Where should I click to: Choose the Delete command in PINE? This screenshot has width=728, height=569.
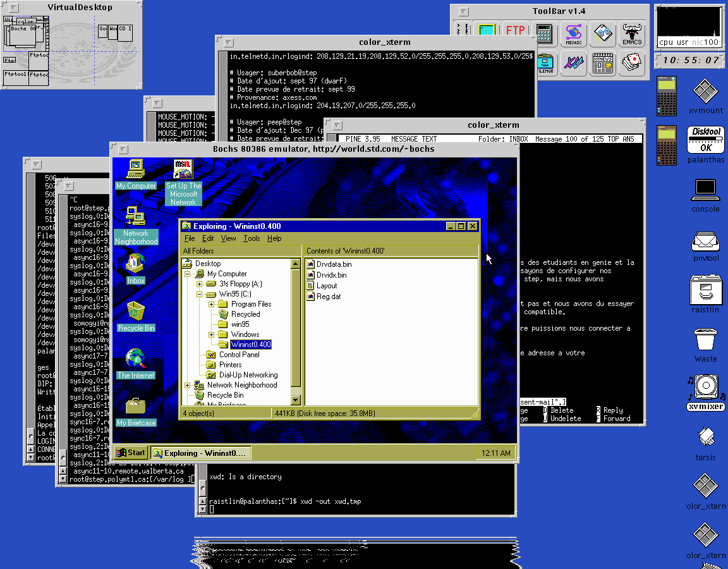[x=558, y=410]
